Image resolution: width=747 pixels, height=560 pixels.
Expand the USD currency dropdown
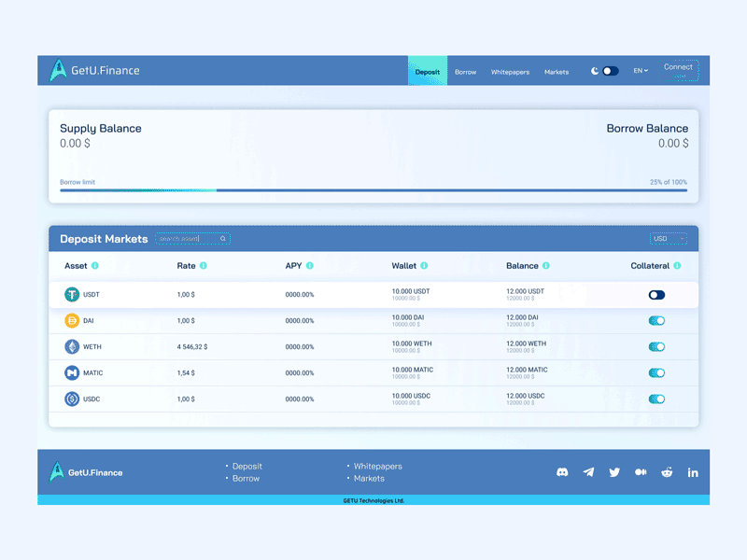[668, 239]
